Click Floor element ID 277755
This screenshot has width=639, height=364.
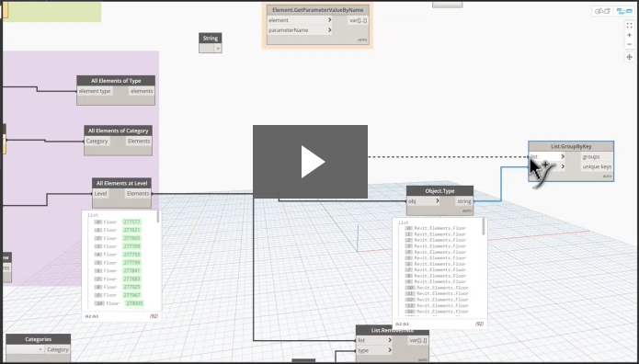pyautogui.click(x=132, y=255)
